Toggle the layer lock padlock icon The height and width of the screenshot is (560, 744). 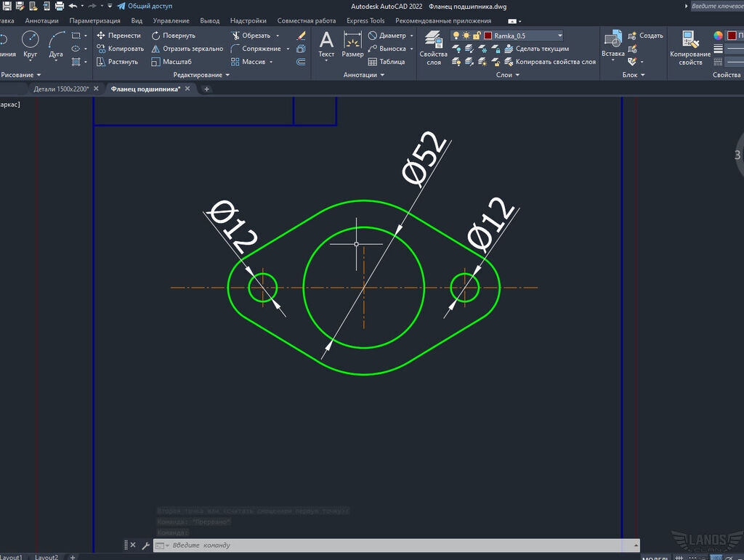(x=477, y=36)
